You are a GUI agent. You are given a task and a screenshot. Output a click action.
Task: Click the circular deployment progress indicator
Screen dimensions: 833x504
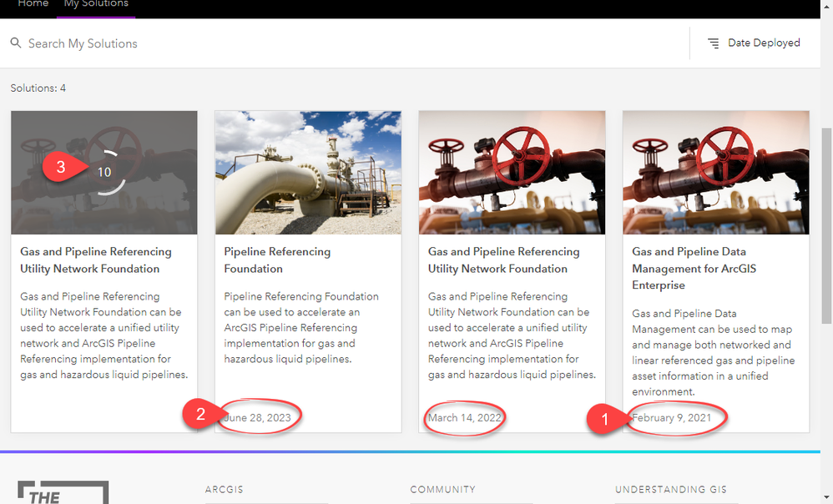(x=104, y=172)
